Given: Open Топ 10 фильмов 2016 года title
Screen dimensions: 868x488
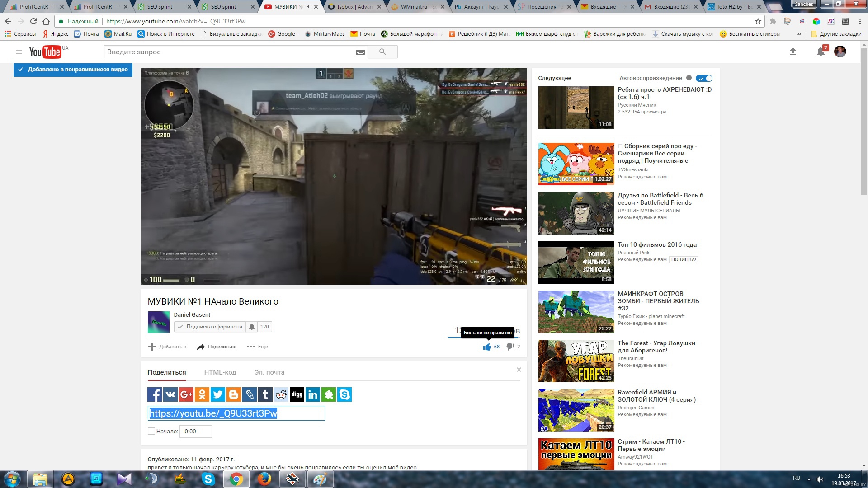Looking at the screenshot, I should pyautogui.click(x=657, y=244).
